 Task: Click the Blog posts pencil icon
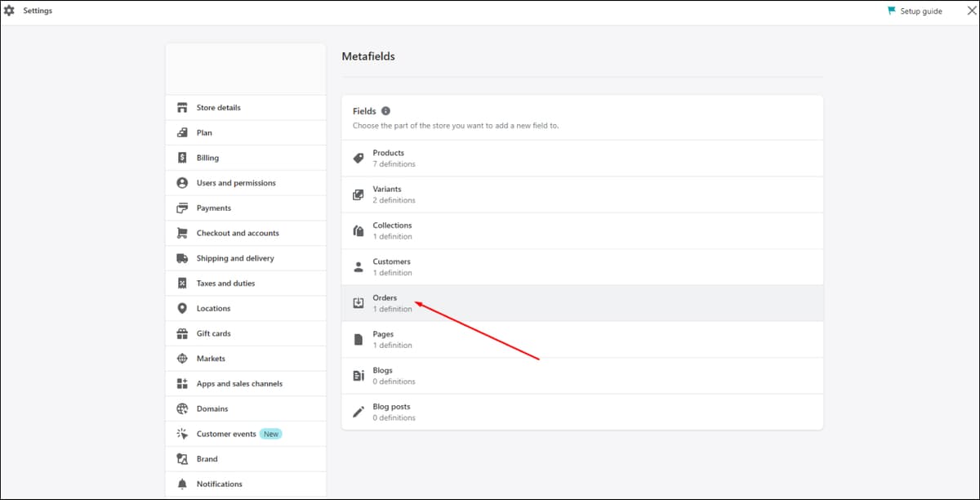coord(358,412)
